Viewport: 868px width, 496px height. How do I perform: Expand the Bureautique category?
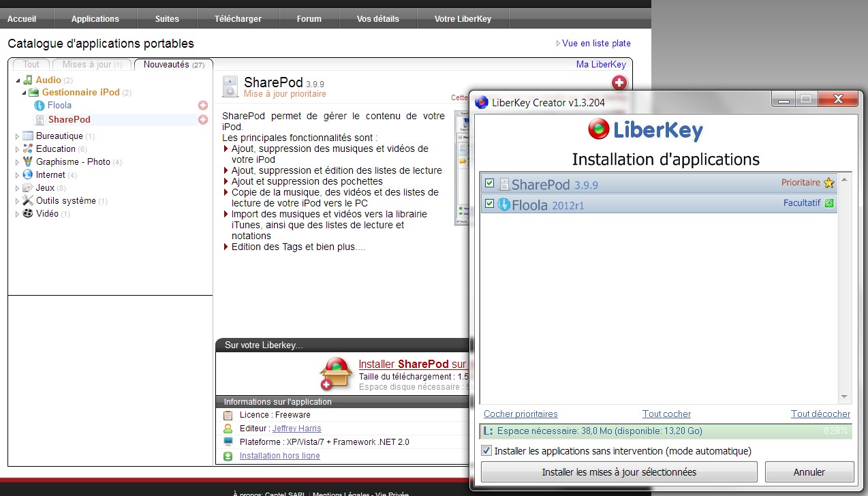click(17, 136)
